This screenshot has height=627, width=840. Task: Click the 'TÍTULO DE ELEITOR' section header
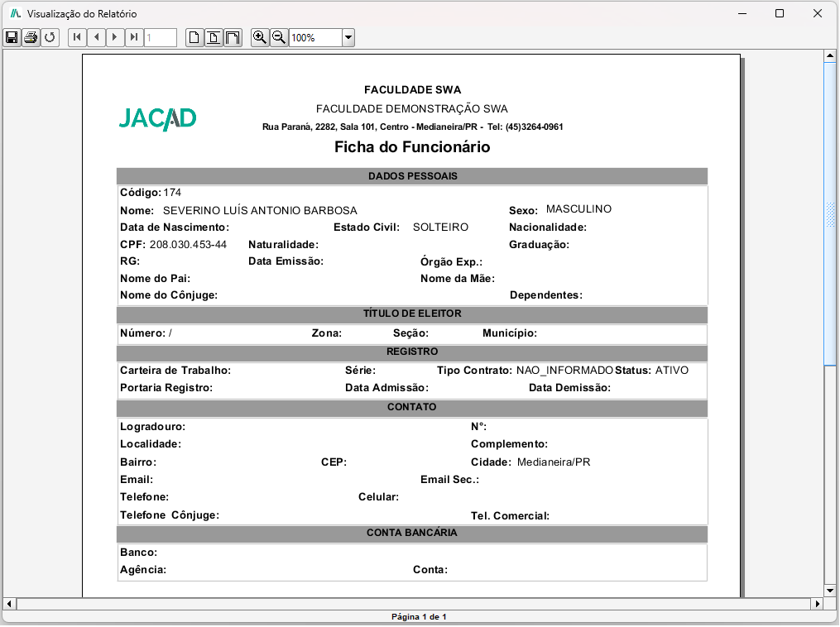point(412,313)
